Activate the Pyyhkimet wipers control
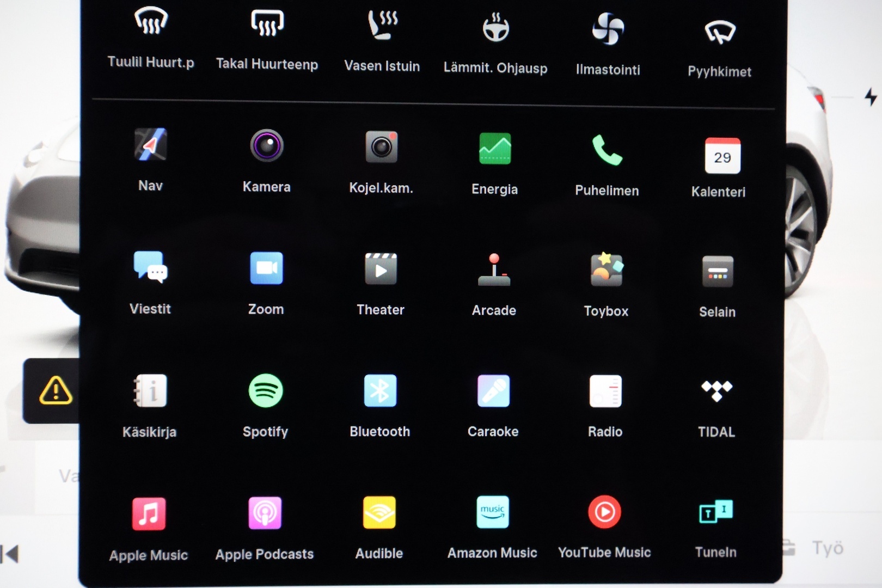The image size is (882, 588). coord(720,32)
